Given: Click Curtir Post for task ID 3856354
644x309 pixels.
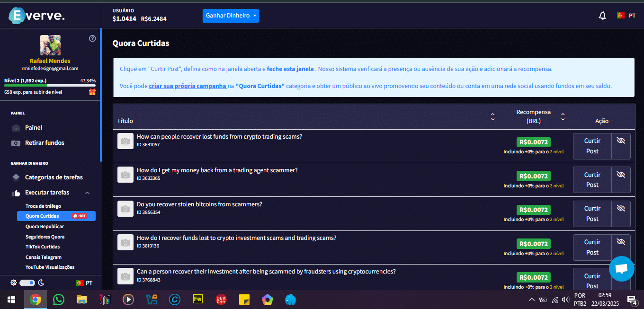Looking at the screenshot, I should tap(592, 213).
